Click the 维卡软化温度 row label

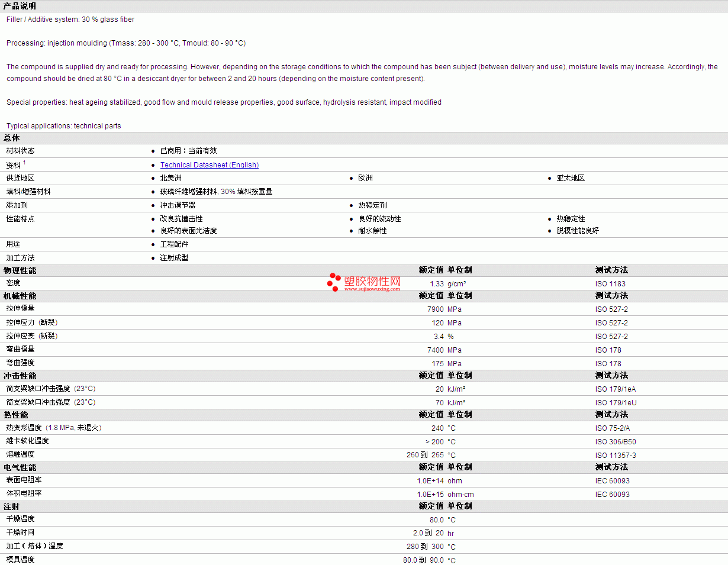click(28, 441)
